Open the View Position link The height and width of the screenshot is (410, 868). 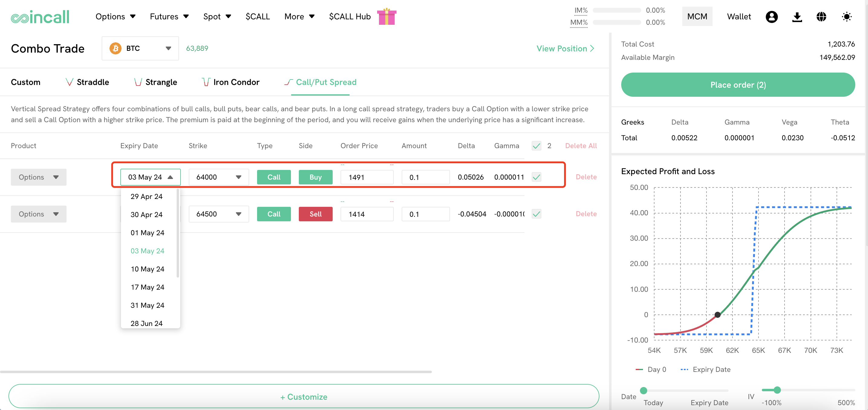tap(565, 48)
